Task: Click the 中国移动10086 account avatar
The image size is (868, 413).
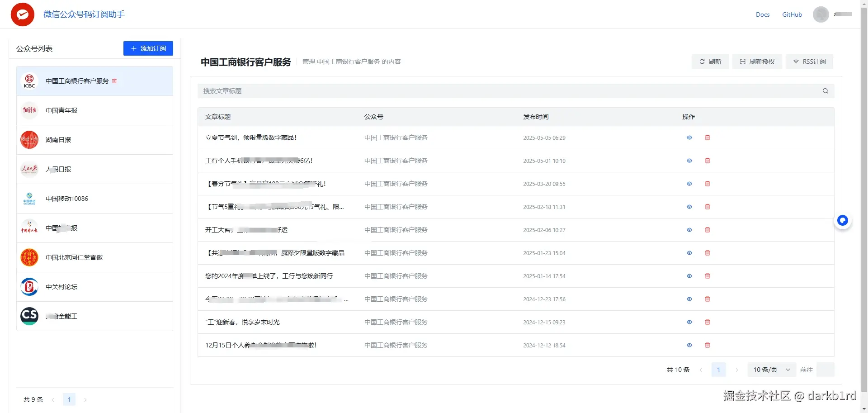Action: [x=29, y=199]
